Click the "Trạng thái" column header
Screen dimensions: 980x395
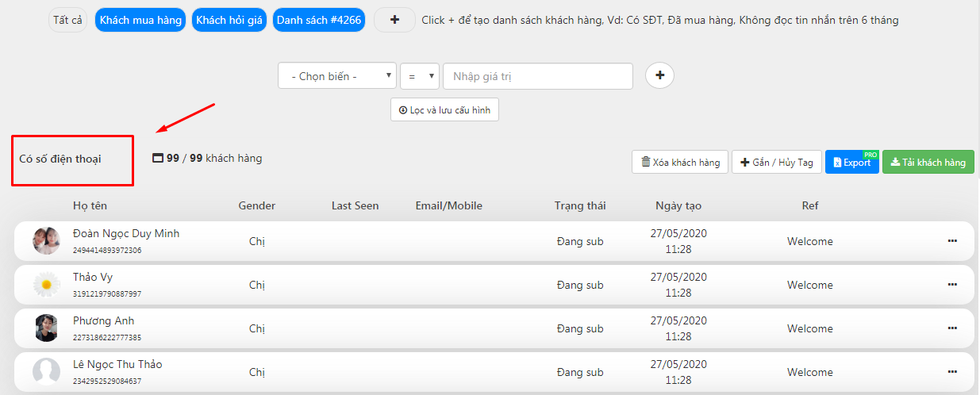(x=580, y=205)
